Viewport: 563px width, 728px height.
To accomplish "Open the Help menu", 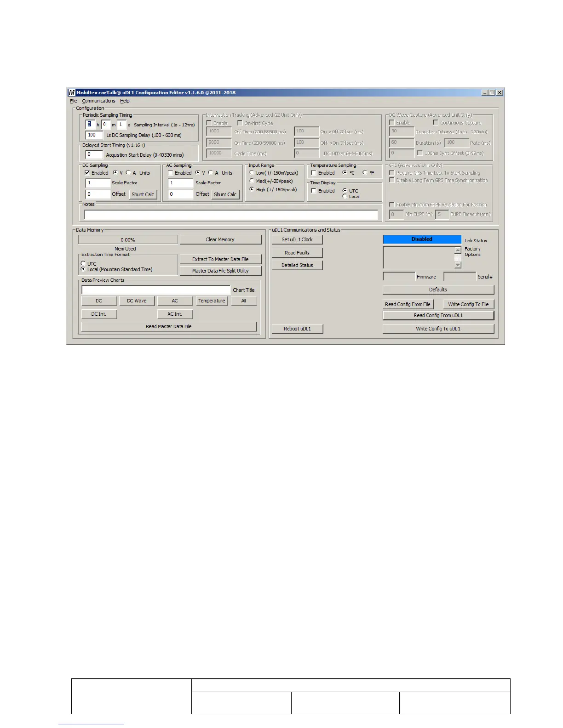I will [x=125, y=101].
